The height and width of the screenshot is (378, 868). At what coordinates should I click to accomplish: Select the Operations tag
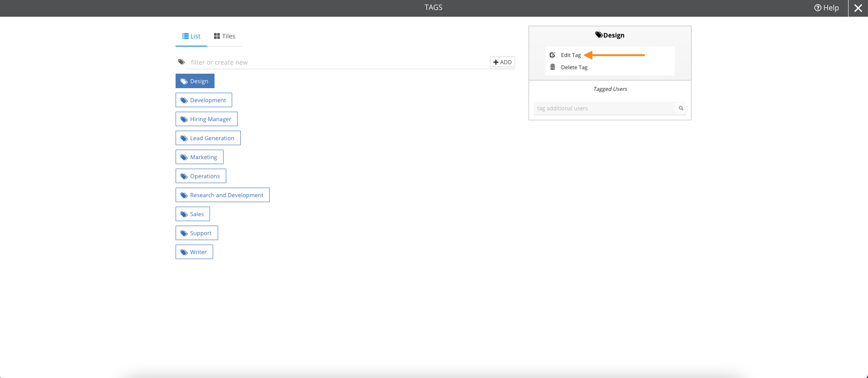click(x=201, y=176)
